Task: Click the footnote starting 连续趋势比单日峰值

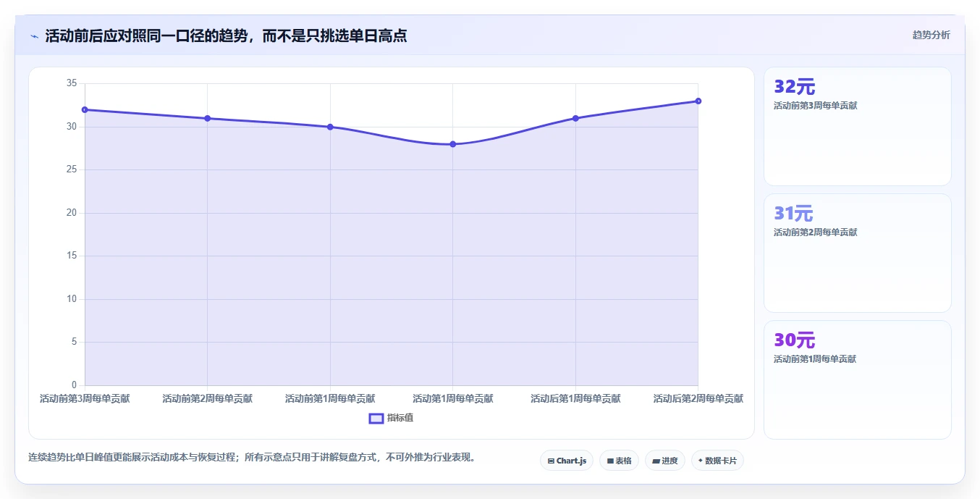Action: [x=252, y=458]
